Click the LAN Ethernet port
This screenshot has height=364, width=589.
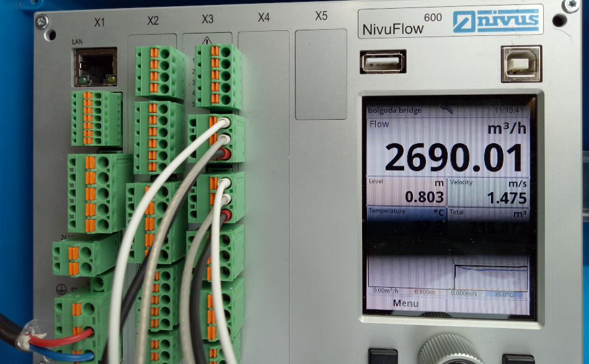tap(95, 67)
